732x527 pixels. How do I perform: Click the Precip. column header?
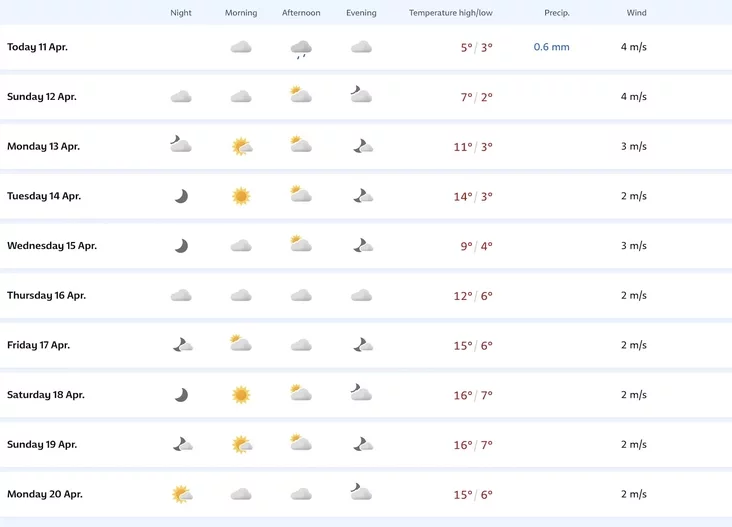(x=557, y=13)
